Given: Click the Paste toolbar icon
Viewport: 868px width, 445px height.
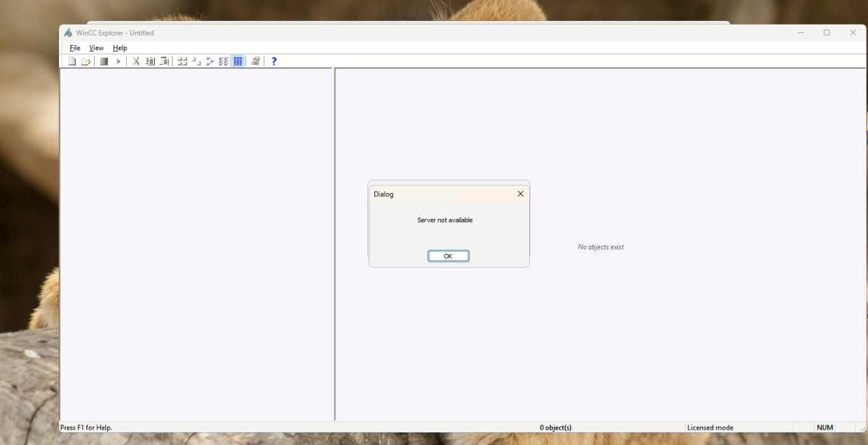Looking at the screenshot, I should [x=164, y=61].
